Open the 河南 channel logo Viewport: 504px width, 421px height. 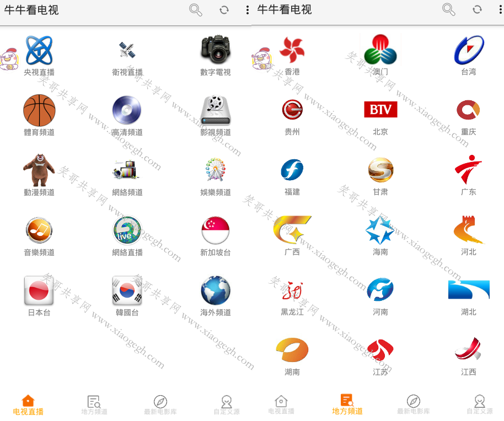(x=380, y=290)
